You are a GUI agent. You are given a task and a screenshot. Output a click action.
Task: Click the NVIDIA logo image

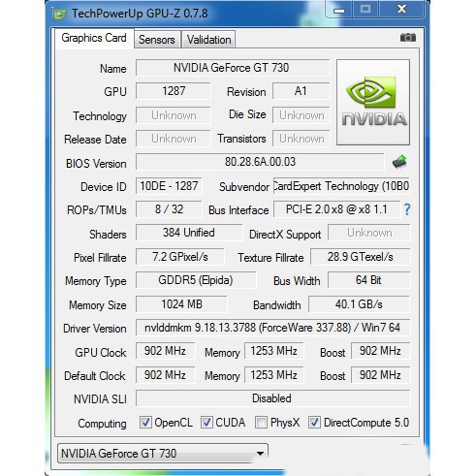[x=373, y=102]
